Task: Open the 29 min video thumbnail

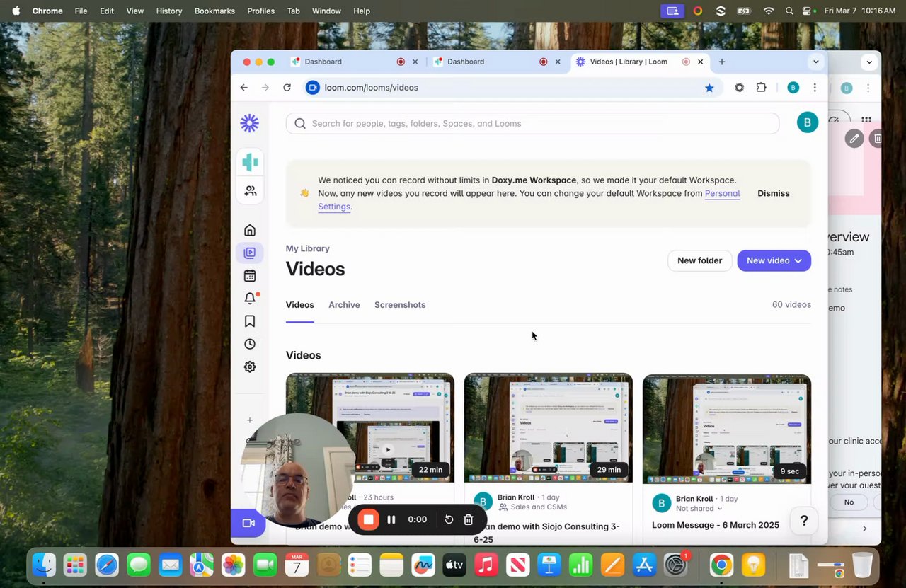Action: click(x=549, y=428)
